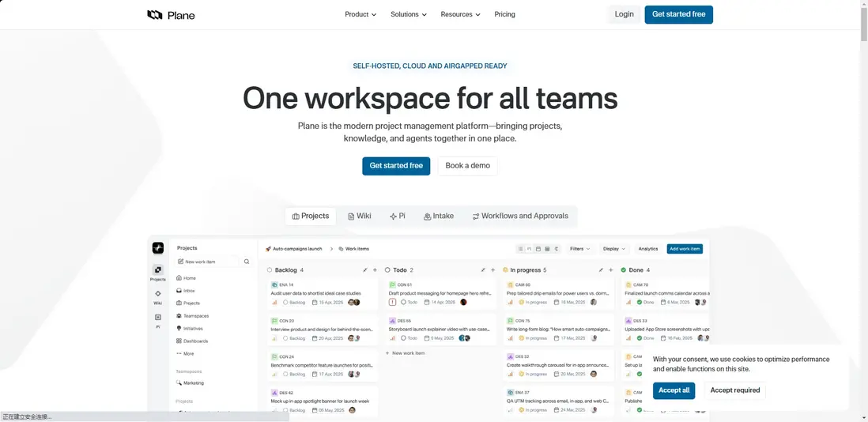
Task: Click the rocket icon of Auto-campaigns launch
Action: click(269, 249)
